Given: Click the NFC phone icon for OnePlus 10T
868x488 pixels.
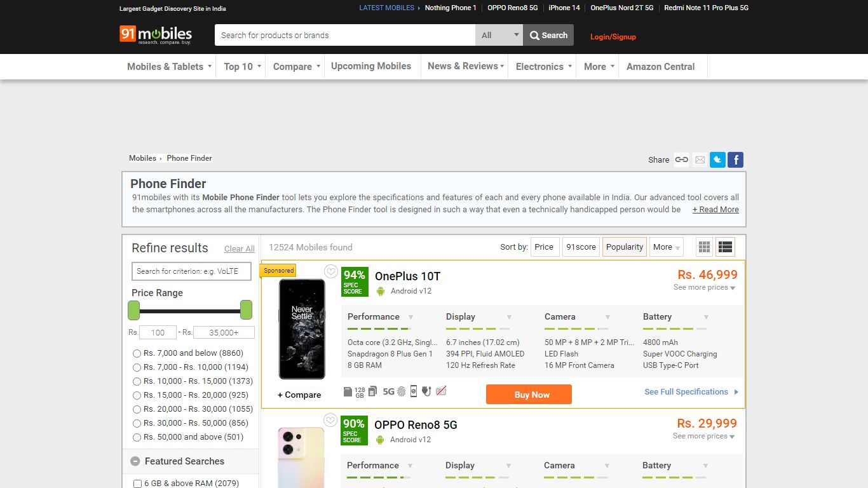Looking at the screenshot, I should pos(413,391).
